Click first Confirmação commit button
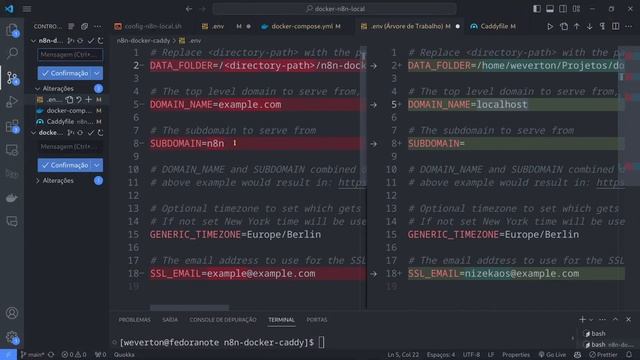640x360 pixels. tap(65, 73)
